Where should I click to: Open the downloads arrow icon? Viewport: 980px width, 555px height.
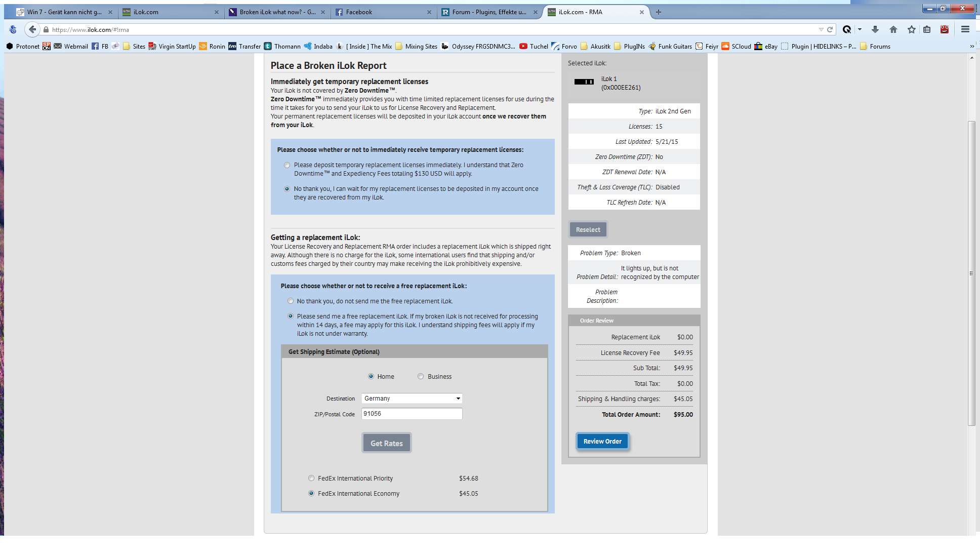[x=875, y=29]
